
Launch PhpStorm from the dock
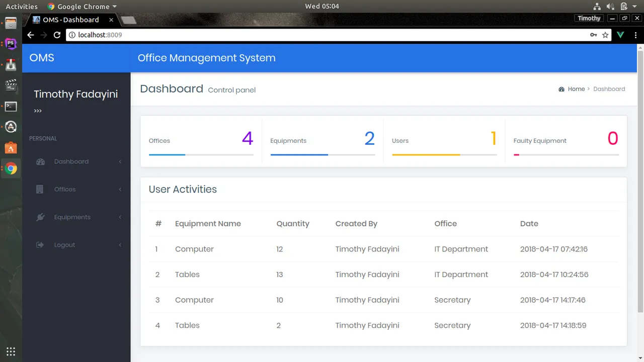[x=11, y=44]
